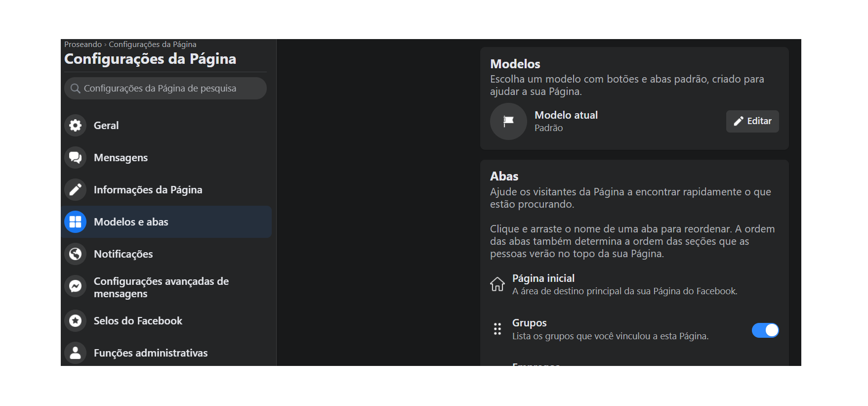Open the Notificações settings
868x406 pixels.
click(166, 254)
